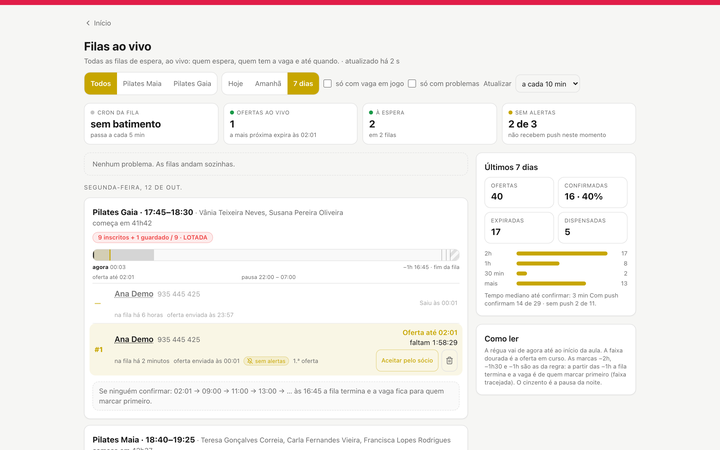Click the 'Como ler' heading
The height and width of the screenshot is (450, 720).
pos(501,339)
